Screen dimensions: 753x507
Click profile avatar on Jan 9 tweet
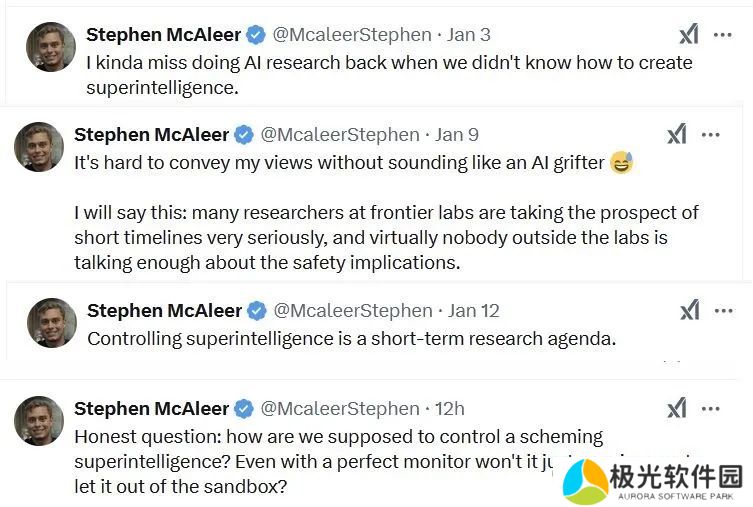click(x=39, y=147)
